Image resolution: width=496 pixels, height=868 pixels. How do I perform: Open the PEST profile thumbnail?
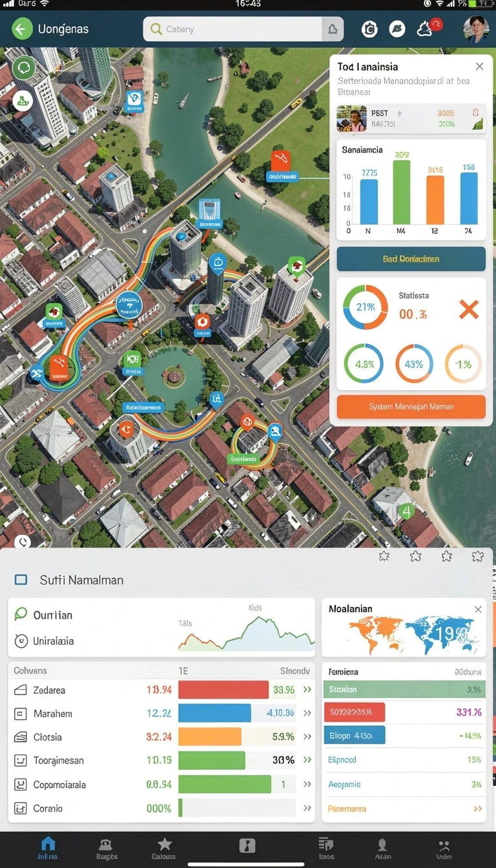352,119
